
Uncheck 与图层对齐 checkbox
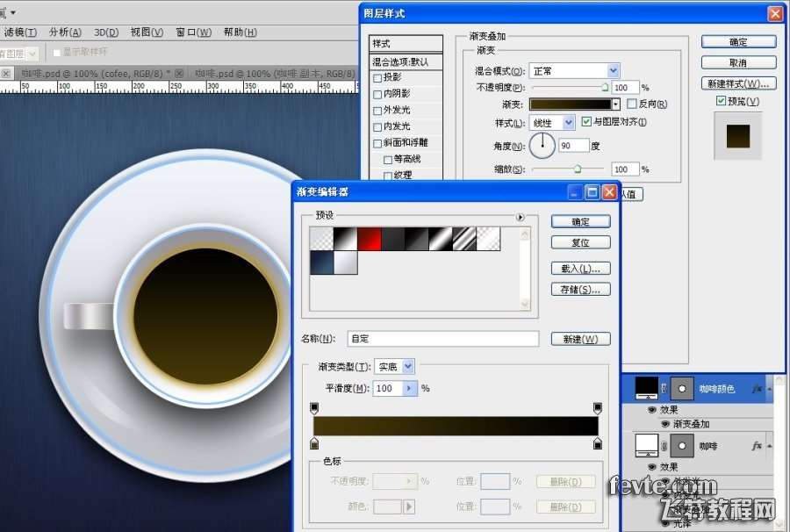[x=586, y=121]
